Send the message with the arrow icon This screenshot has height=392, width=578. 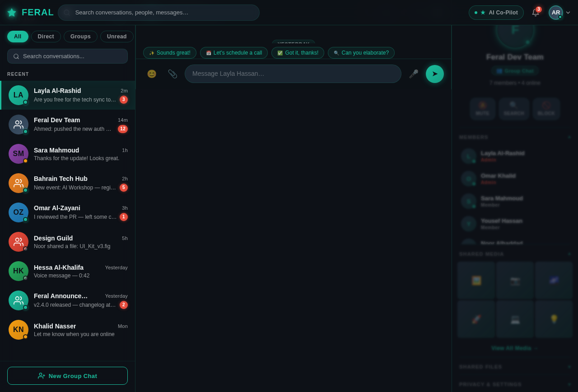point(434,74)
